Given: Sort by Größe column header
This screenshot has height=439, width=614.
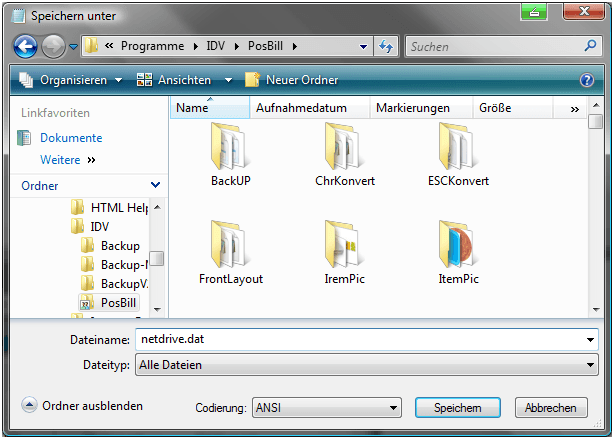Looking at the screenshot, I should [x=513, y=108].
